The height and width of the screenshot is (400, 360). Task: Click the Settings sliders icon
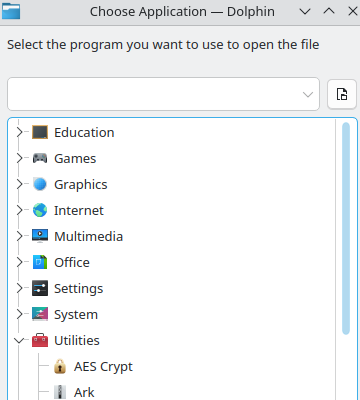pos(40,288)
